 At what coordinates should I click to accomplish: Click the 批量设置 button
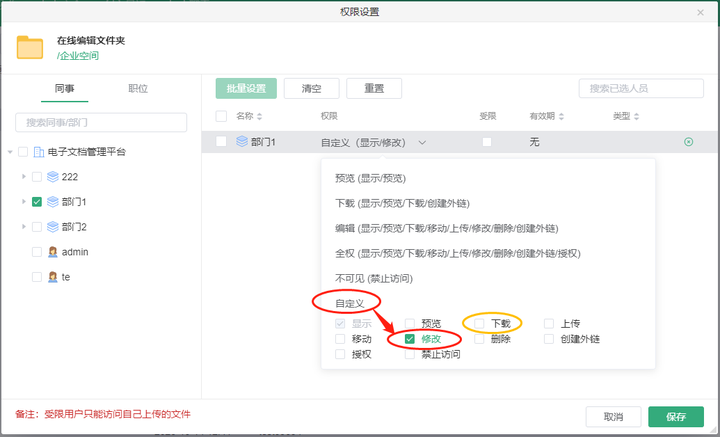click(x=246, y=89)
